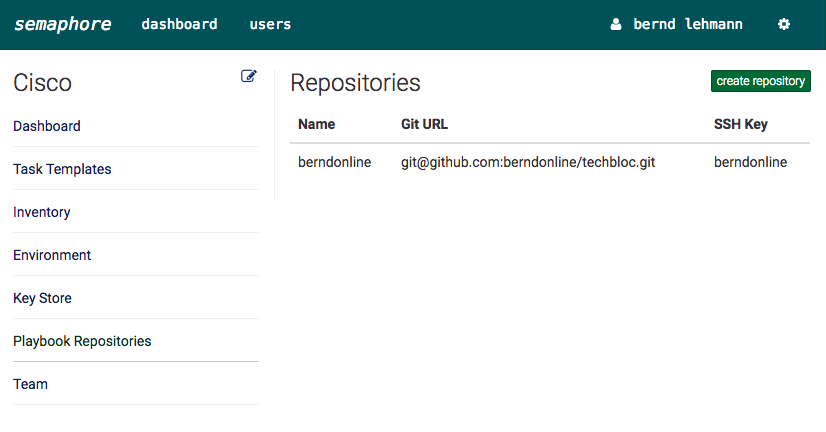Open the dashboard menu in top bar
The image size is (826, 432).
[x=179, y=24]
